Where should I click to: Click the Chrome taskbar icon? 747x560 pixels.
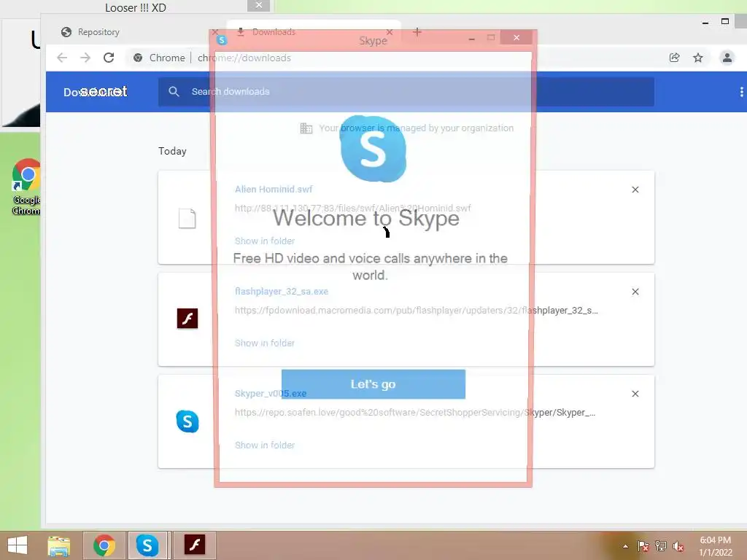point(104,545)
